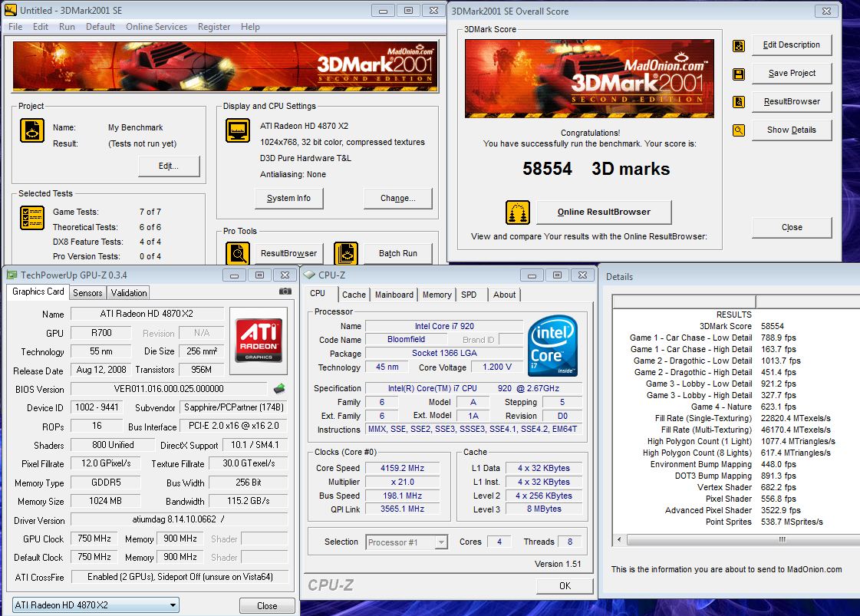Click the Batch Run icon in Pro Tools
The image size is (860, 616).
click(x=346, y=254)
